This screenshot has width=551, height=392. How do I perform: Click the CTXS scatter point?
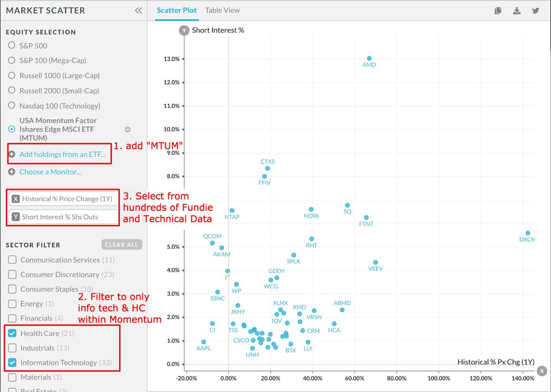click(x=267, y=168)
